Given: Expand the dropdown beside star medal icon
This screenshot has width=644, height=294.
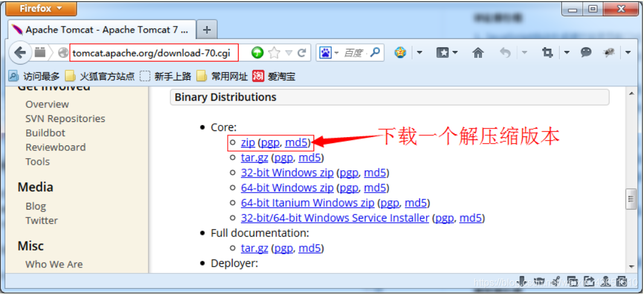Looking at the screenshot, I should click(x=419, y=52).
